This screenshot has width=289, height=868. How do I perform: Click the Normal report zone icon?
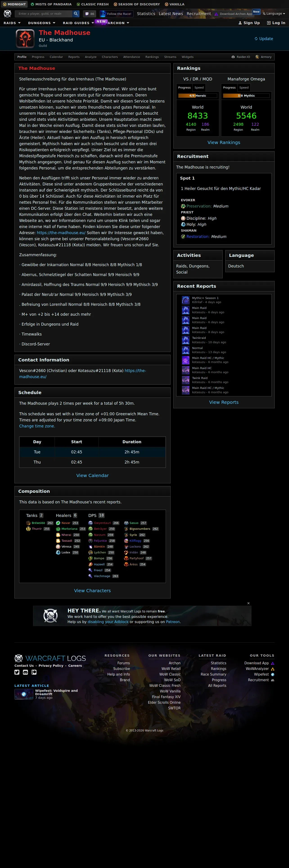(x=186, y=350)
